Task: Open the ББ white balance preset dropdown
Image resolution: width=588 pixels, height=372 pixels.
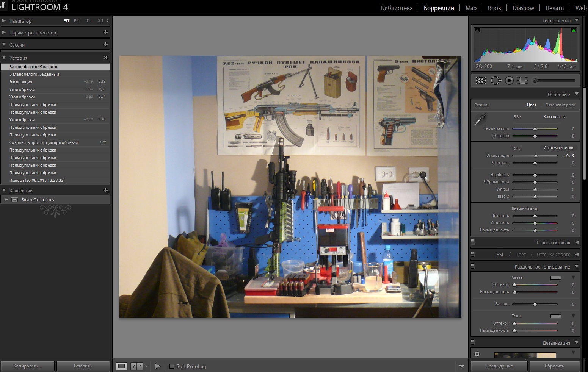Action: 554,117
